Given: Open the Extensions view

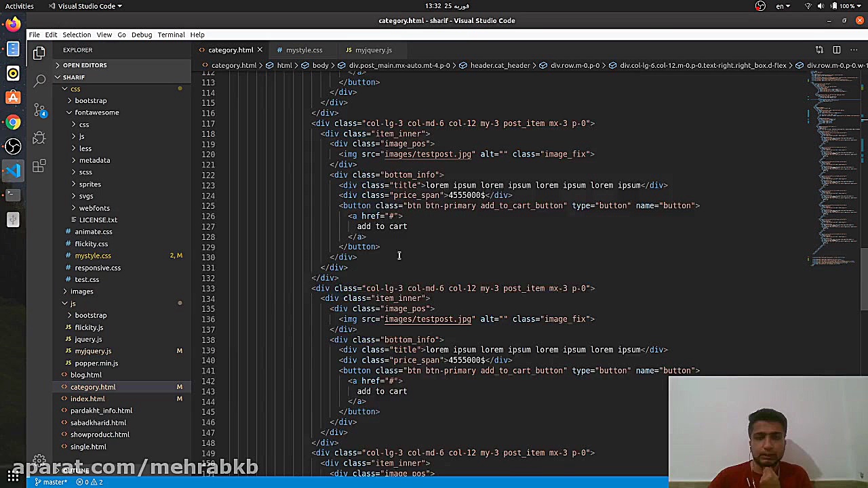Looking at the screenshot, I should click(39, 166).
